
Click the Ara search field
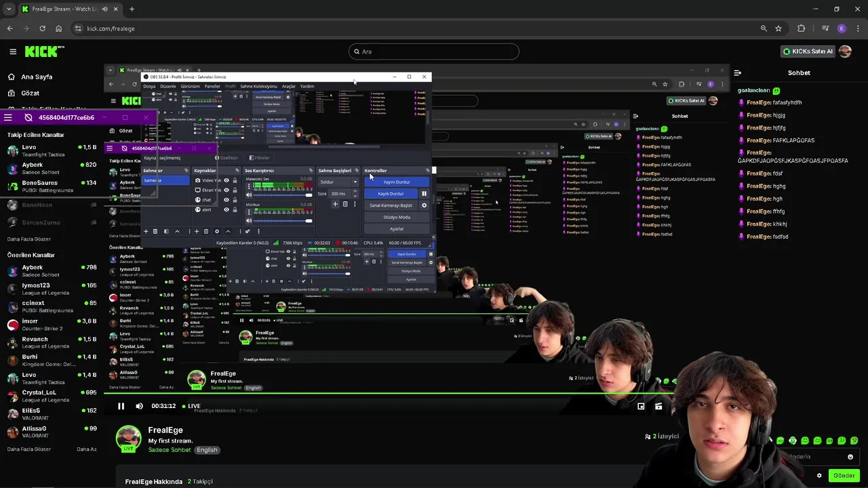[434, 52]
